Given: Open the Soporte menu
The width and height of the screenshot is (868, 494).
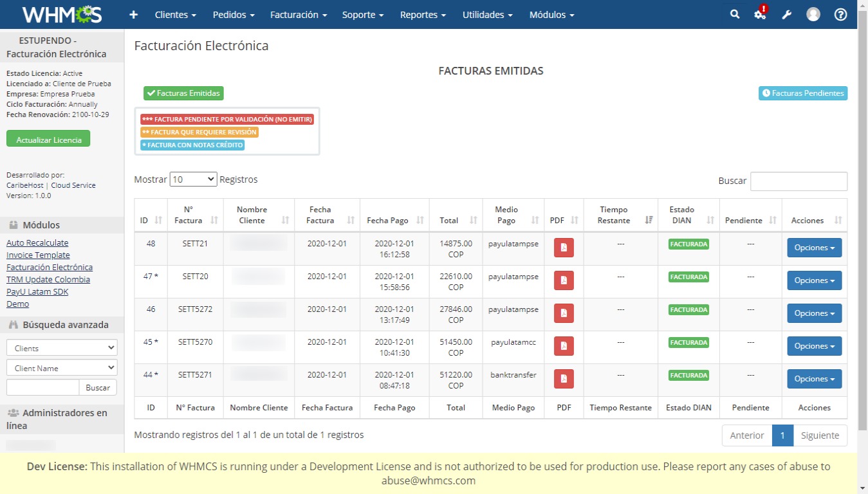Looking at the screenshot, I should pos(363,15).
